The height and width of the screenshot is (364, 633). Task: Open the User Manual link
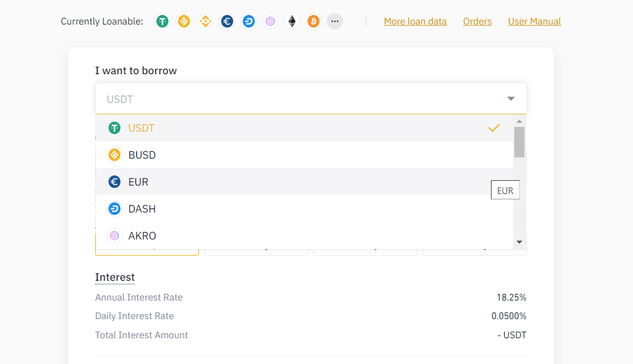[534, 22]
